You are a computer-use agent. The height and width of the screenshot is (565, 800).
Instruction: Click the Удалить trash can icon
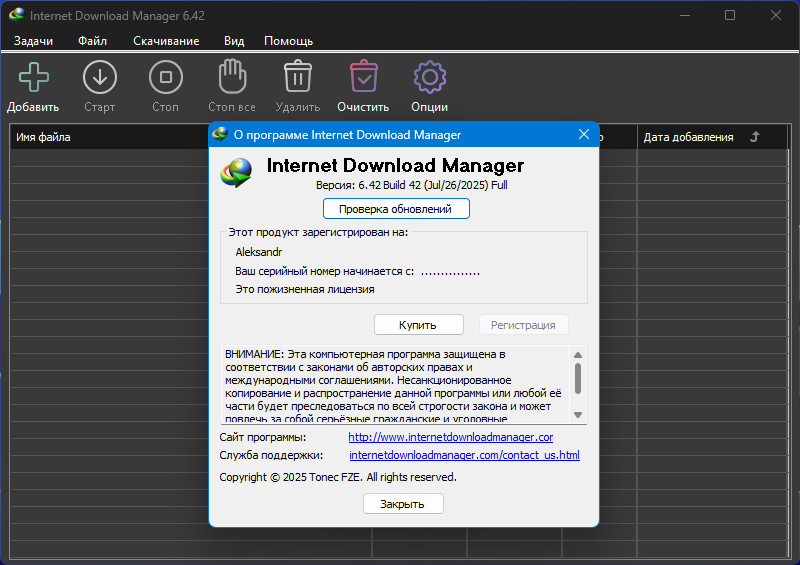pos(298,77)
